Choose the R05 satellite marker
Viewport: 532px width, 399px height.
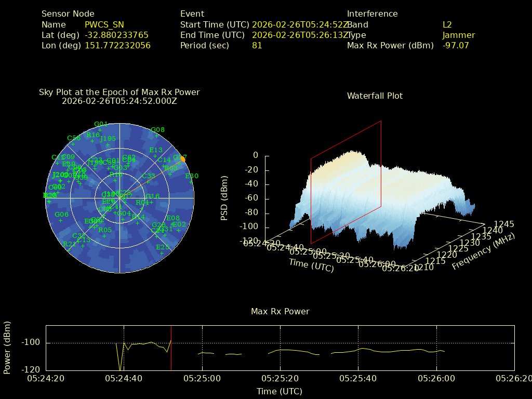pos(104,235)
